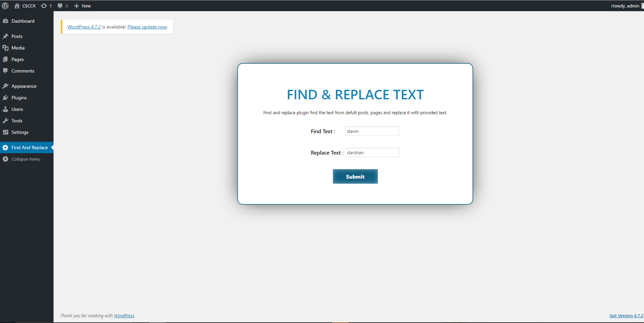Viewport: 644px width, 323px height.
Task: Click the Dashboard gauge icon
Action: (x=5, y=21)
